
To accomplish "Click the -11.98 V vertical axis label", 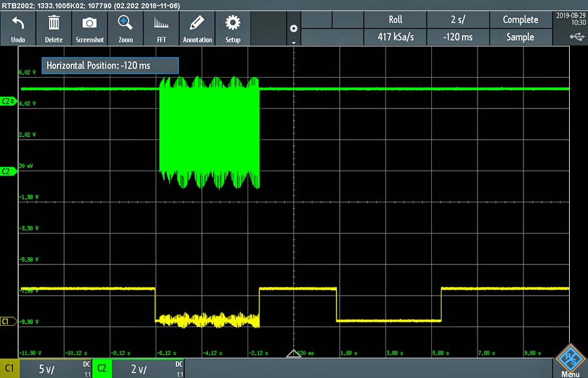I will (x=30, y=353).
